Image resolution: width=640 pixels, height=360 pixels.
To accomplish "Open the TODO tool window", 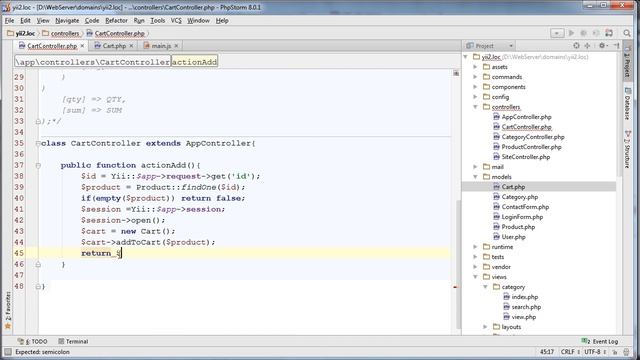I will pyautogui.click(x=33, y=341).
